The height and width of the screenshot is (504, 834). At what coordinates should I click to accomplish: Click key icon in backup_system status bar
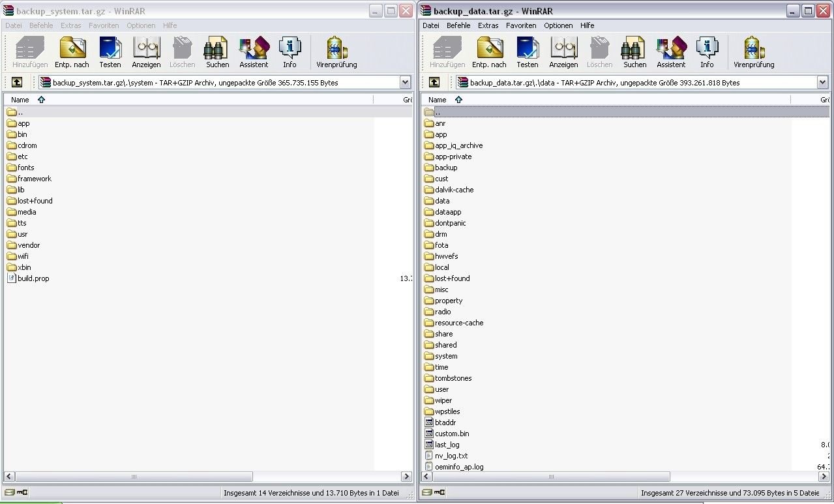pos(23,493)
